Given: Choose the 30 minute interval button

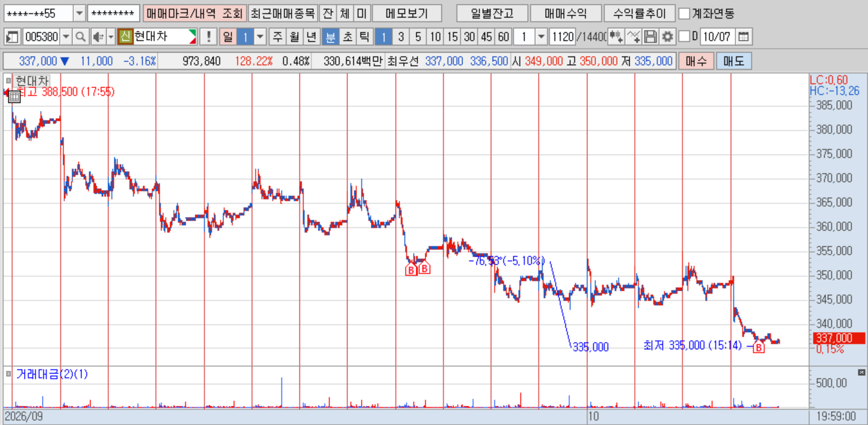Looking at the screenshot, I should [469, 37].
